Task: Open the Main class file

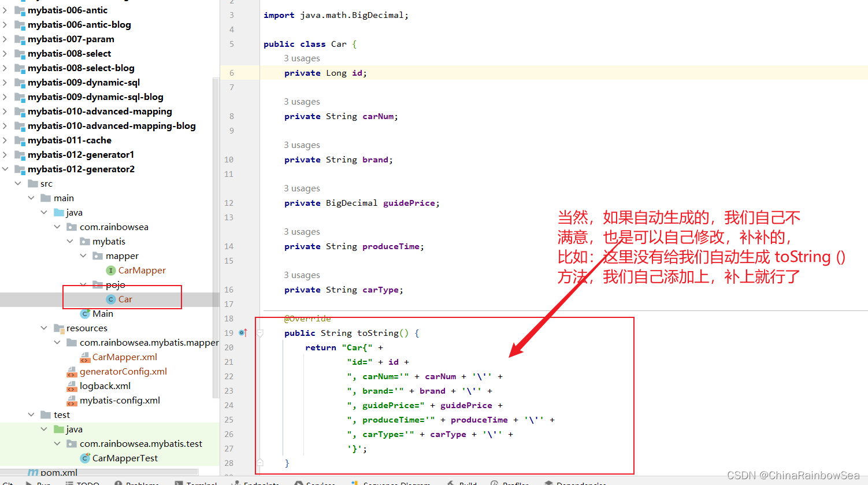Action: pyautogui.click(x=102, y=314)
